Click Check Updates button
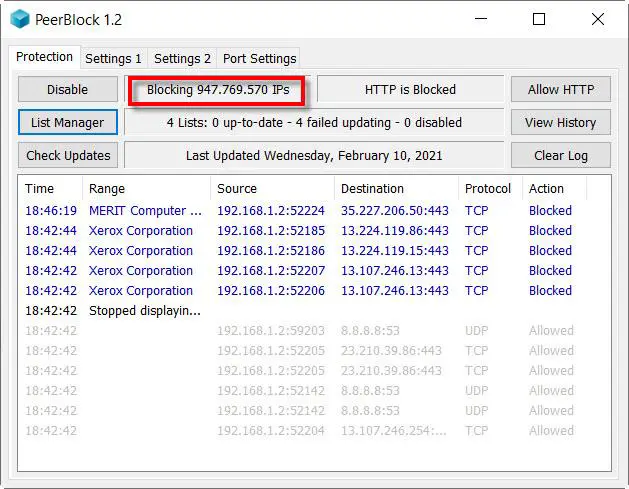Screen dimensions: 629x489 68,155
